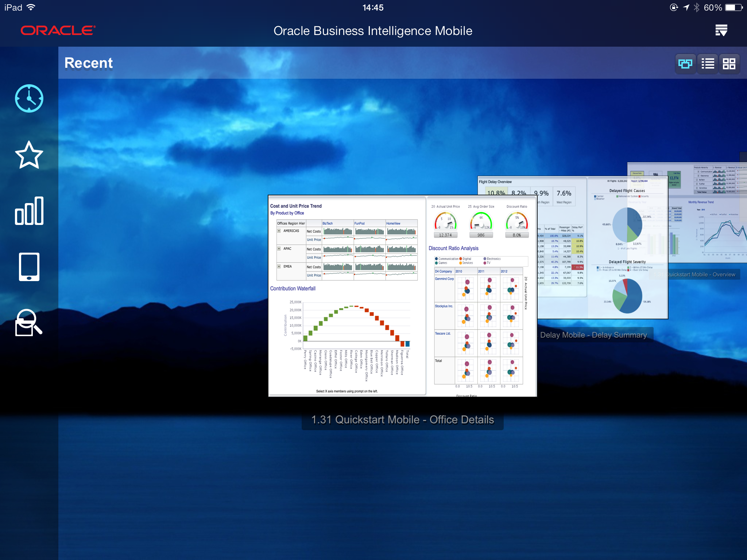Image resolution: width=747 pixels, height=560 pixels.
Task: Click the Genmind Corp row link
Action: point(444,279)
